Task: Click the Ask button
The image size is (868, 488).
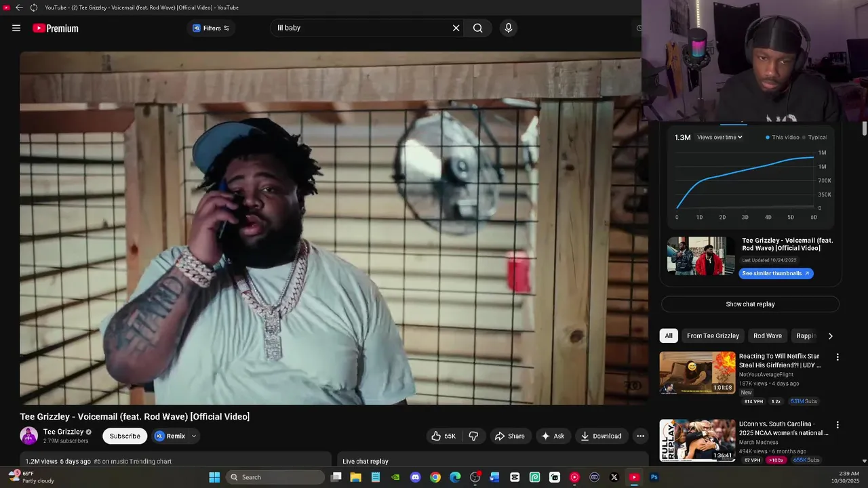Action: (x=553, y=436)
